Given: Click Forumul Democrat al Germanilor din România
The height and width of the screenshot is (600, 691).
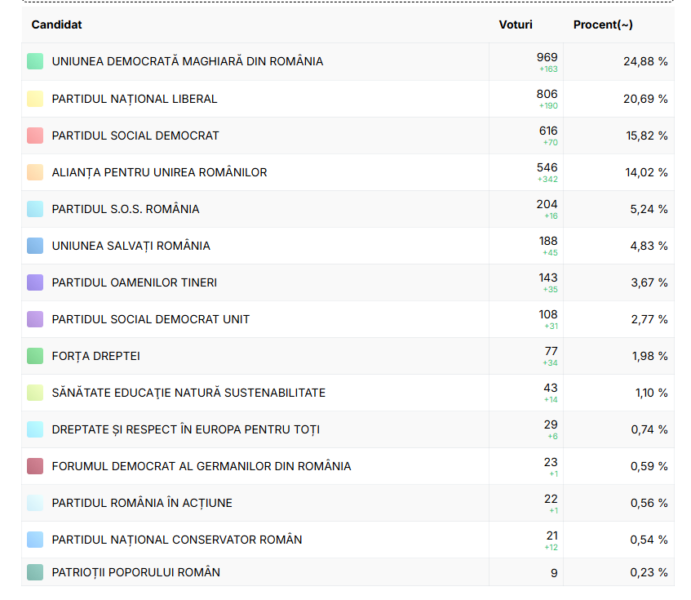Looking at the screenshot, I should click(201, 466).
